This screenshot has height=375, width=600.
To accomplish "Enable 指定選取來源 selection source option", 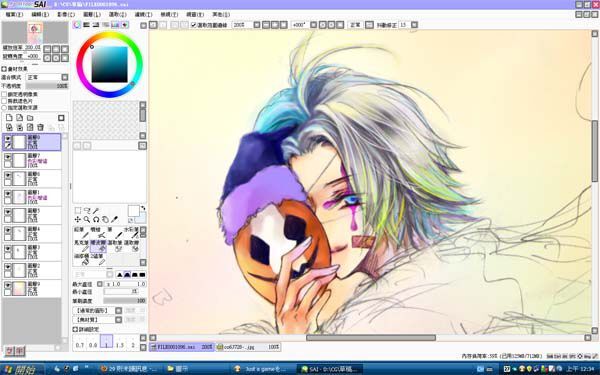I will (x=4, y=108).
